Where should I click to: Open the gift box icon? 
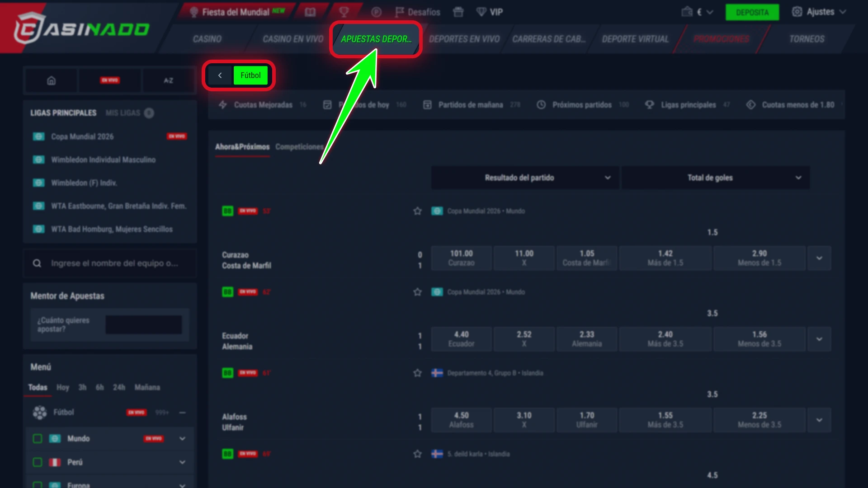coord(458,12)
